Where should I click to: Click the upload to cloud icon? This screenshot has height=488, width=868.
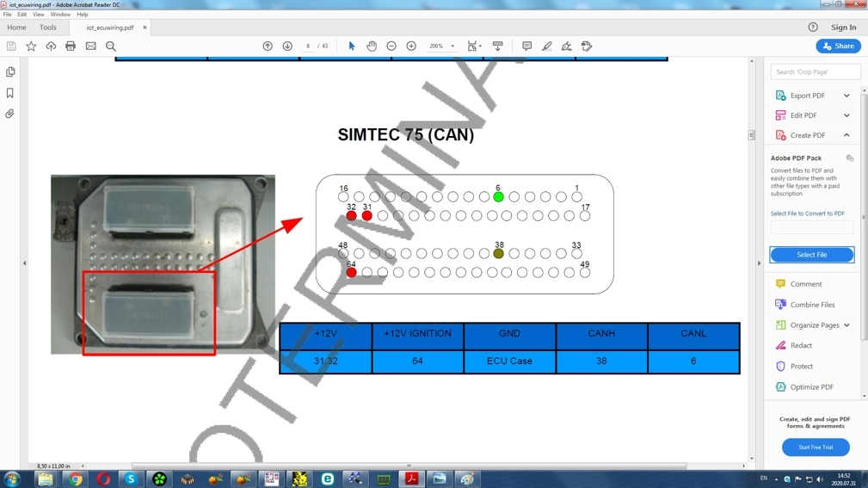click(51, 46)
